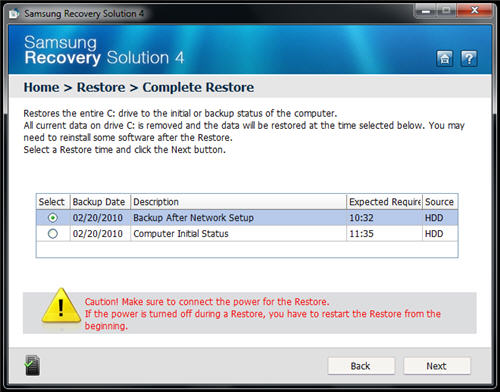This screenshot has width=500, height=392.
Task: Click the yellow caution warning icon
Action: (x=61, y=307)
